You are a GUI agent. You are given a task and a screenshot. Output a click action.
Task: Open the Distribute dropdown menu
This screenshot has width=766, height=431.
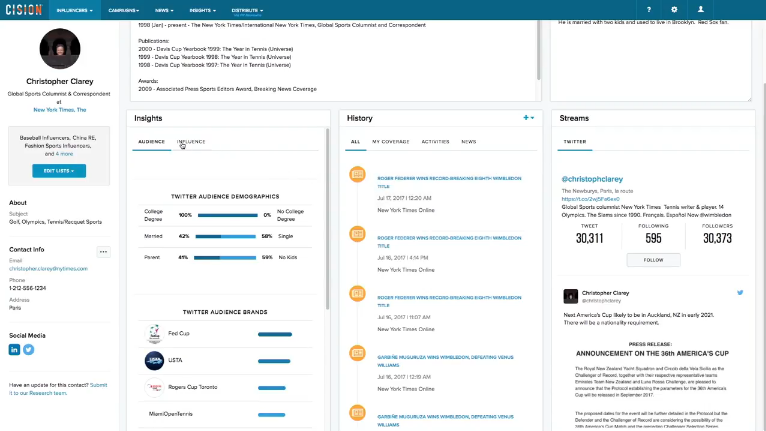pyautogui.click(x=247, y=10)
